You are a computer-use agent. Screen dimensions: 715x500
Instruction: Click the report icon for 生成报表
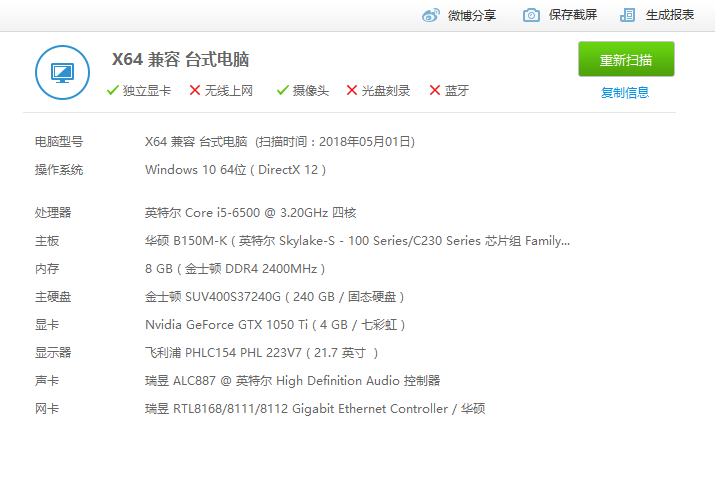[627, 15]
